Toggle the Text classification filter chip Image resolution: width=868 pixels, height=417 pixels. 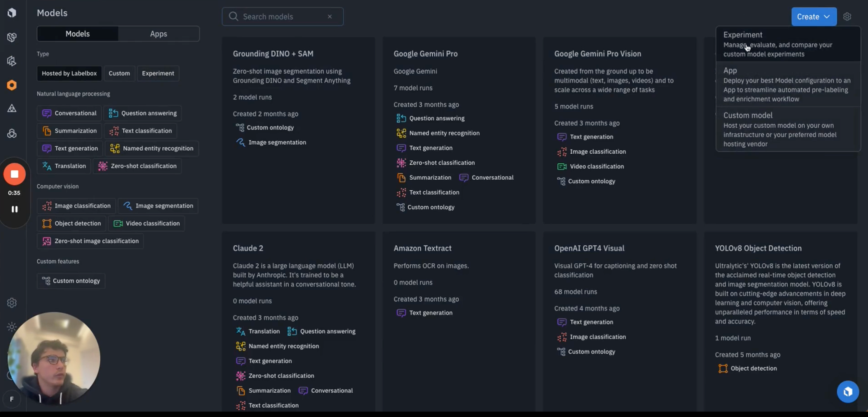point(141,131)
